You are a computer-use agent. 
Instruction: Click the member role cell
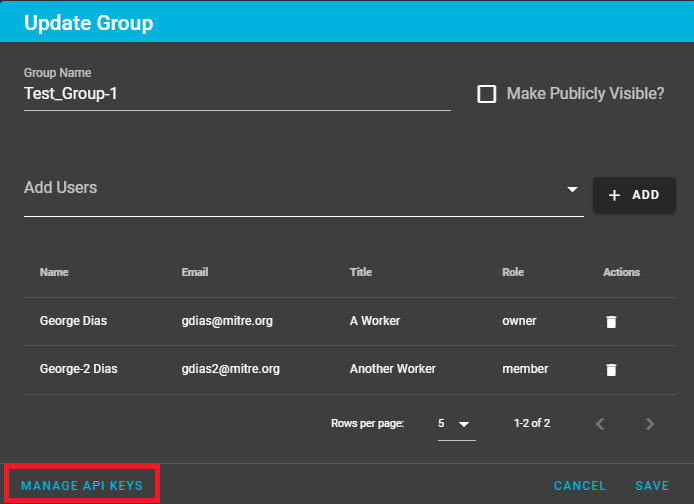pyautogui.click(x=525, y=369)
